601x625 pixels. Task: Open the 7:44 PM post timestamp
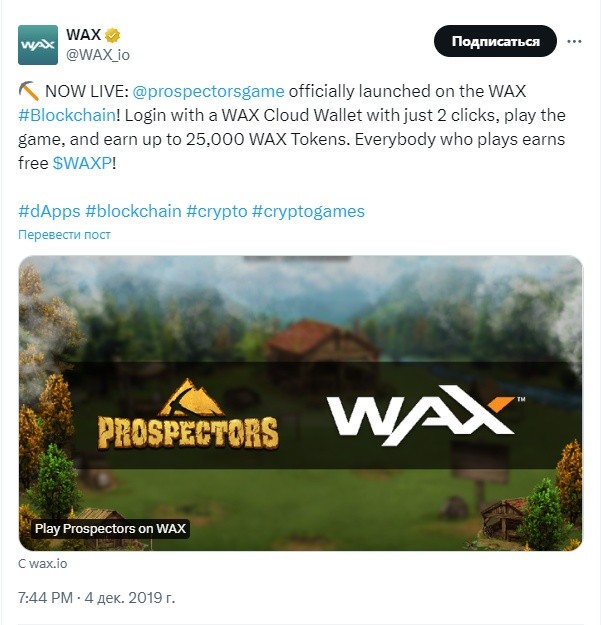point(45,597)
